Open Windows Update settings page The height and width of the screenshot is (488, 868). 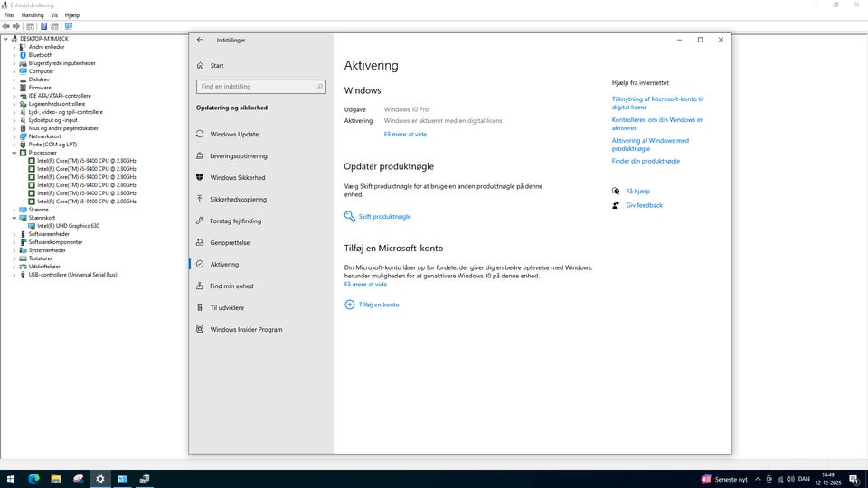[234, 134]
